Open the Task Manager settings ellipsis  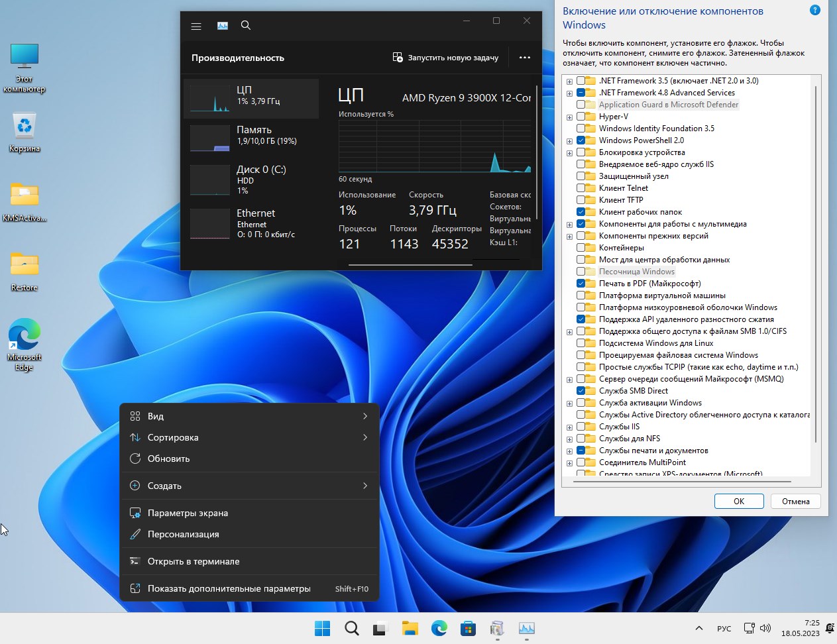coord(524,58)
